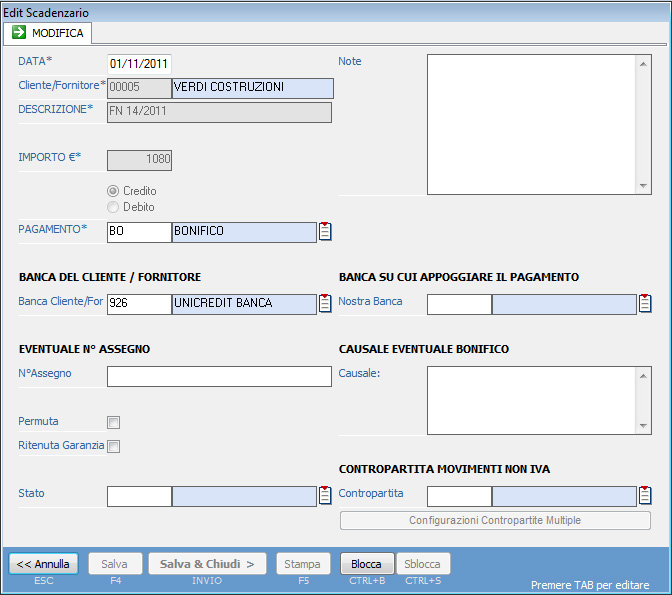
Task: Tick the Ritenuta Garanzia checkbox
Action: click(x=114, y=446)
